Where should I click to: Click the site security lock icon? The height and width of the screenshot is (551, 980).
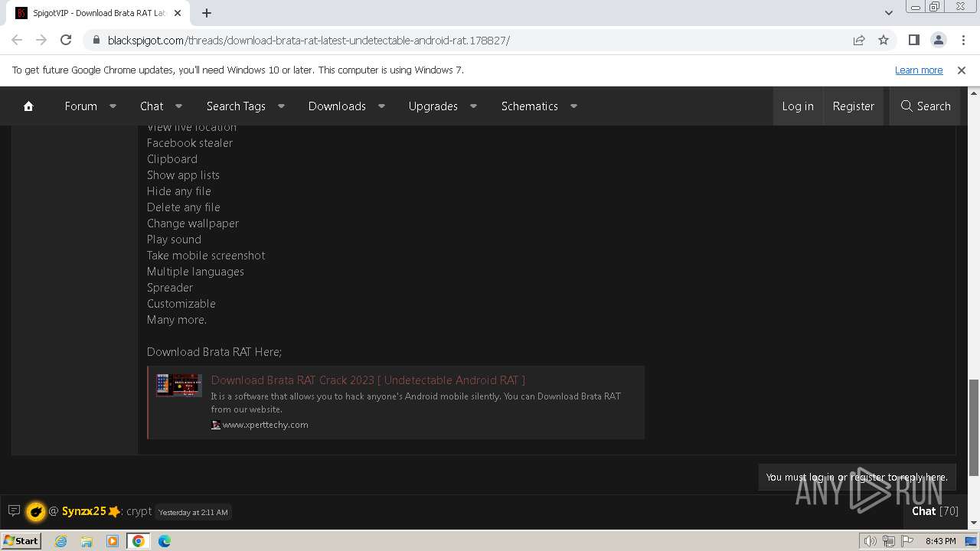point(96,40)
